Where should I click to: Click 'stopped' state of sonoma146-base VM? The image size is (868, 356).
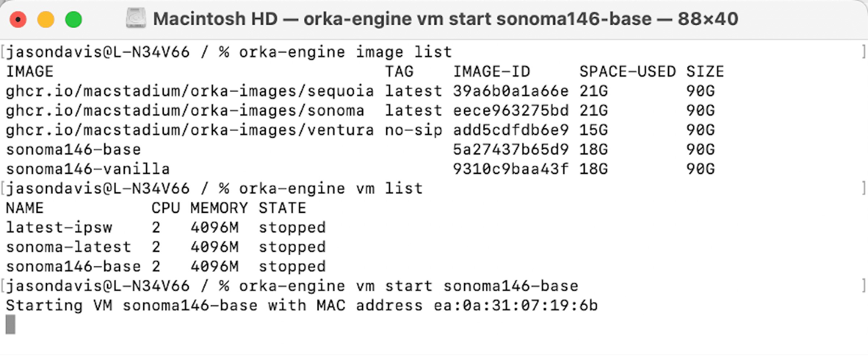point(292,267)
